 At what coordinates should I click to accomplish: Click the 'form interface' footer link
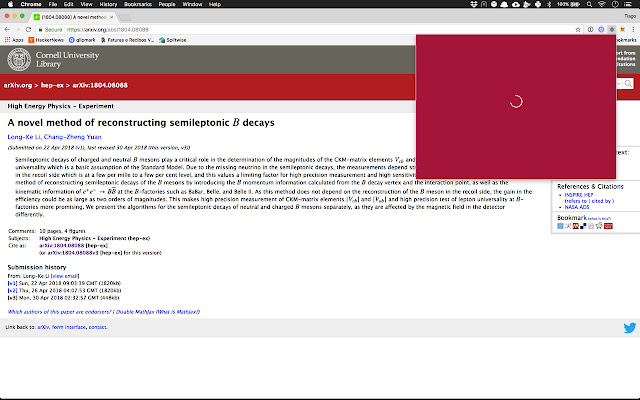pos(69,327)
